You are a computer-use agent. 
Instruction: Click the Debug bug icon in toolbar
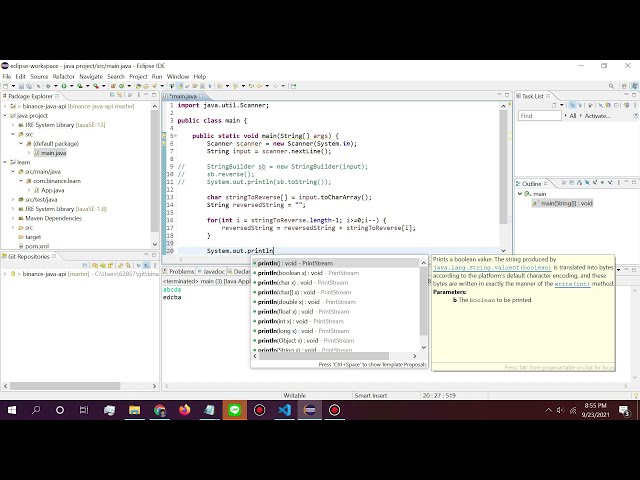pyautogui.click(x=48, y=86)
